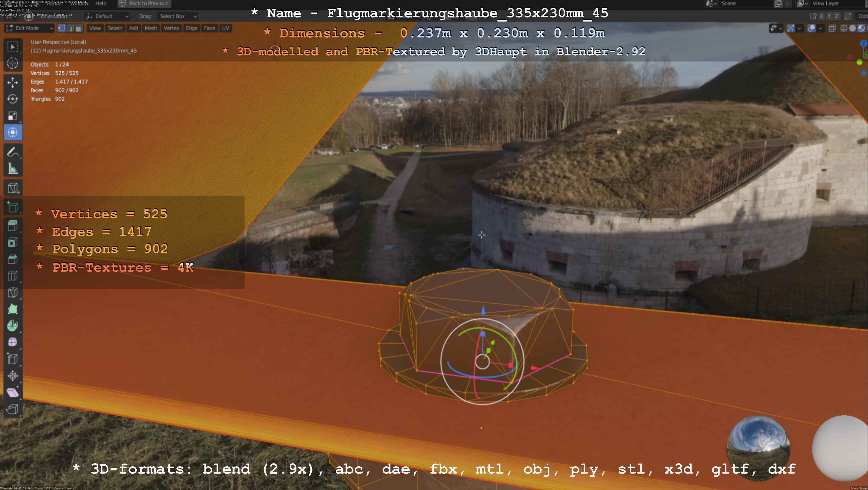868x490 pixels.
Task: Open the Edit Mode dropdown
Action: coord(30,28)
